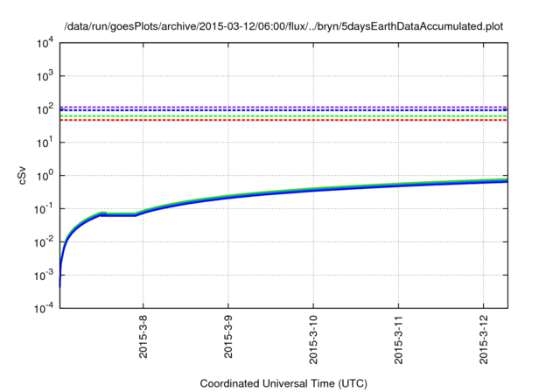Click the 2015-3-9 date tick label
This screenshot has width=560, height=392.
point(228,338)
